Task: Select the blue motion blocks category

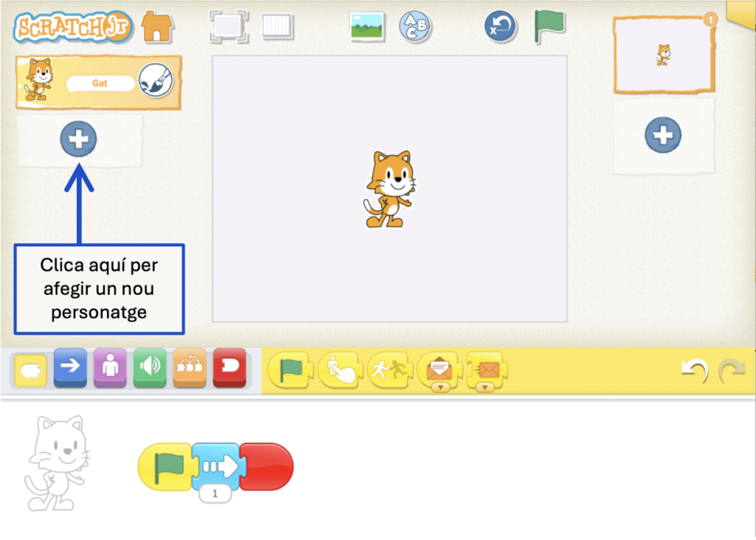Action: [x=70, y=367]
